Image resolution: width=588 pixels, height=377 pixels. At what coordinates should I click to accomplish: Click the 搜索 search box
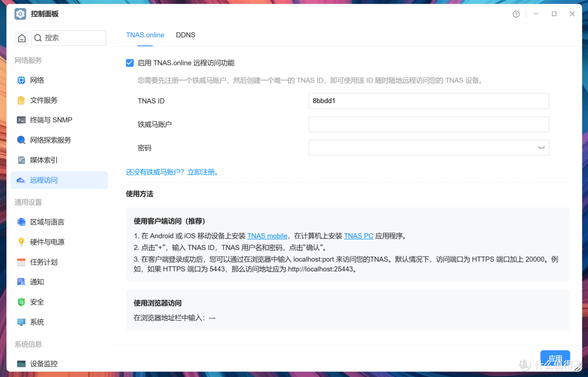(69, 38)
